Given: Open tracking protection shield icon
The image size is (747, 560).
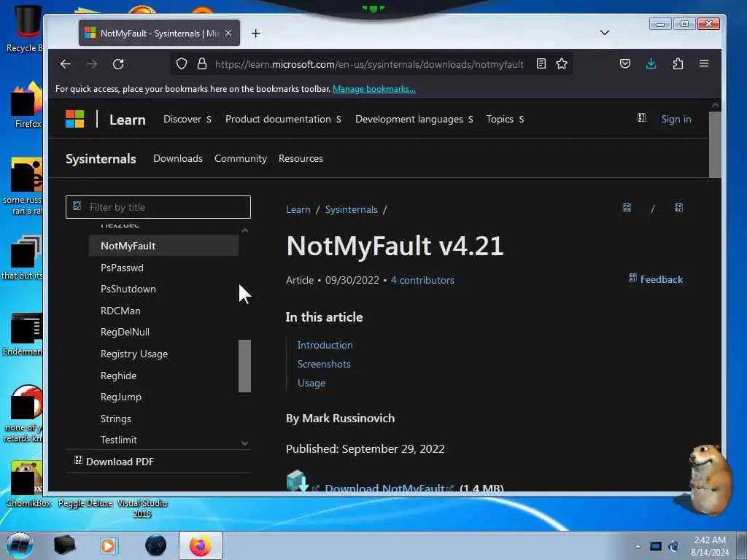Looking at the screenshot, I should (182, 64).
